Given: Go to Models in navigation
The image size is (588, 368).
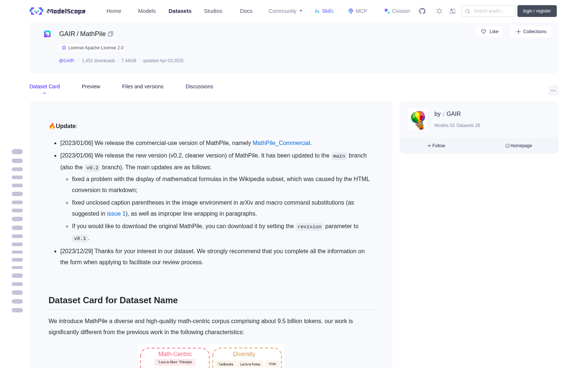Looking at the screenshot, I should click(147, 11).
